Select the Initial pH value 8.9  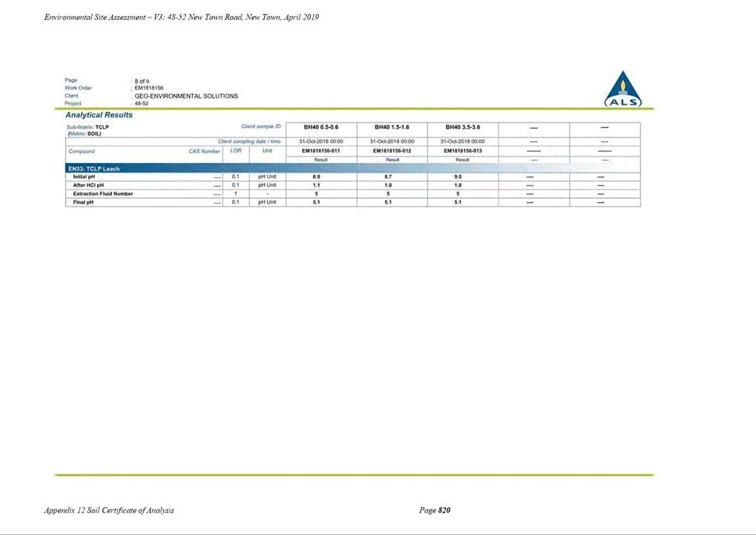point(316,177)
